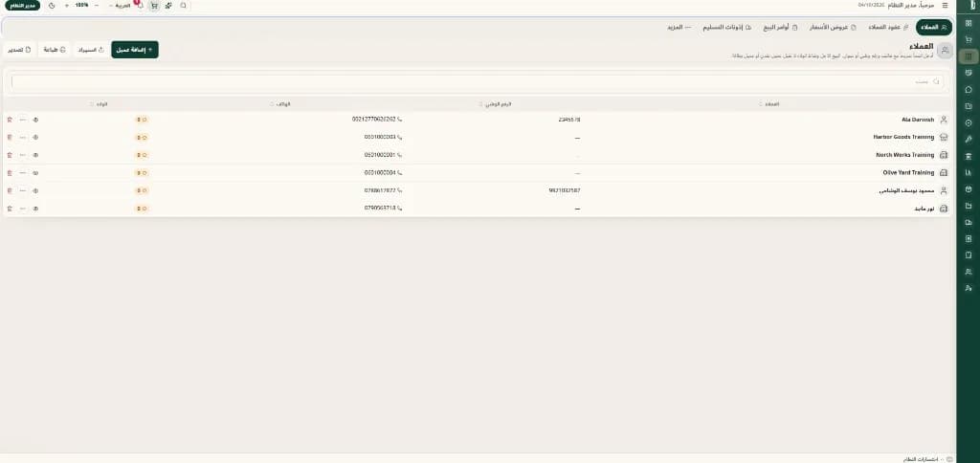
Task: Open the highlighted active module in sidebar
Action: pos(969,56)
